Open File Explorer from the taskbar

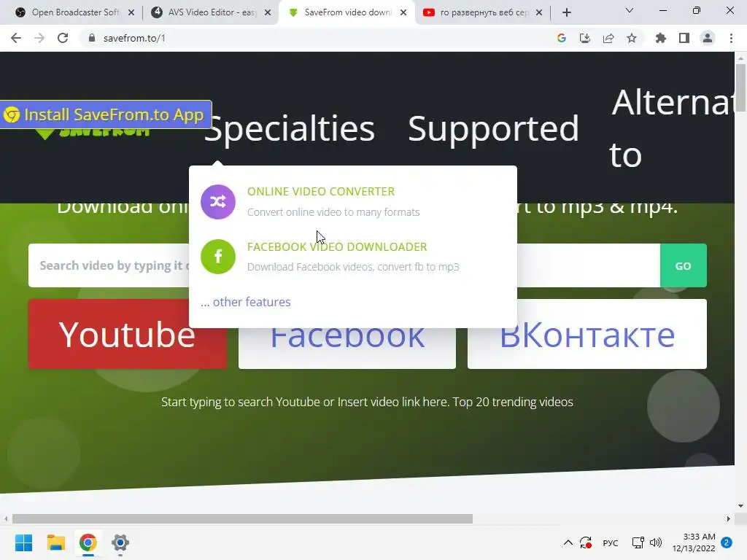pos(55,542)
